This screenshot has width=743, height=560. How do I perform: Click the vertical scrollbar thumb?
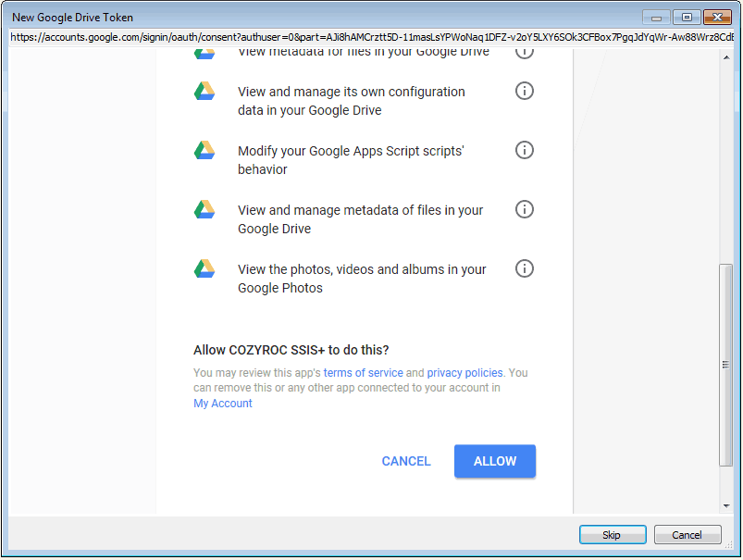coord(725,365)
